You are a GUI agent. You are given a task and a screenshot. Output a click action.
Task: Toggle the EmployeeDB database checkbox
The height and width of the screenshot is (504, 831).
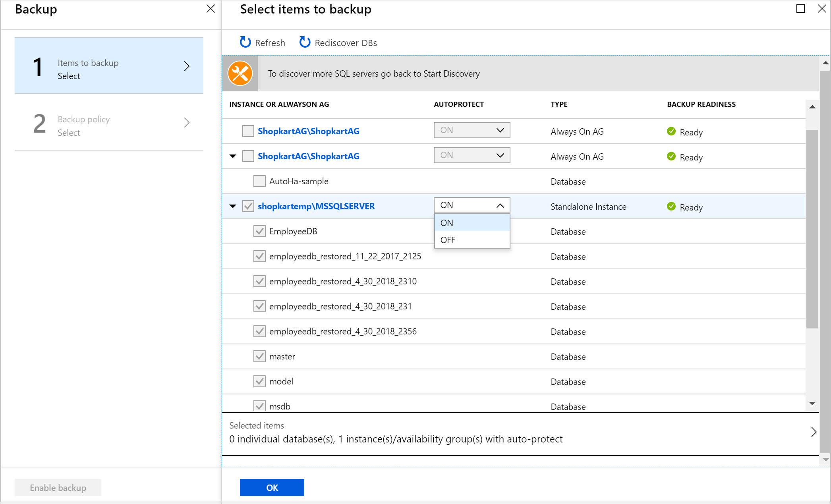coord(259,232)
